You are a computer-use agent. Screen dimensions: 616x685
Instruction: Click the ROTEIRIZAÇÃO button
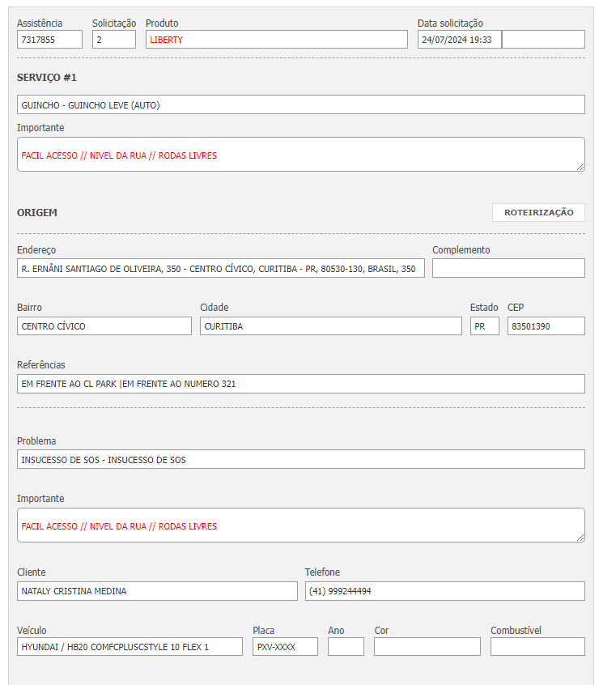[x=538, y=212]
